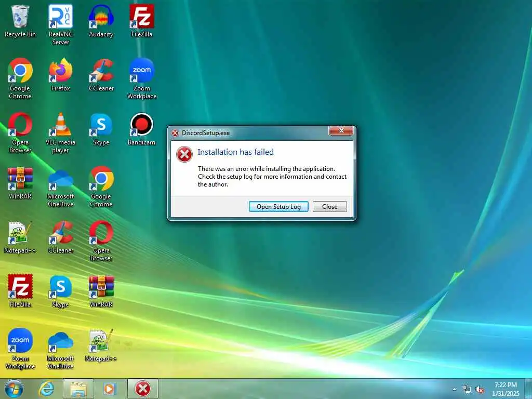Open the network status tray icon
Image resolution: width=532 pixels, height=399 pixels.
(x=467, y=390)
